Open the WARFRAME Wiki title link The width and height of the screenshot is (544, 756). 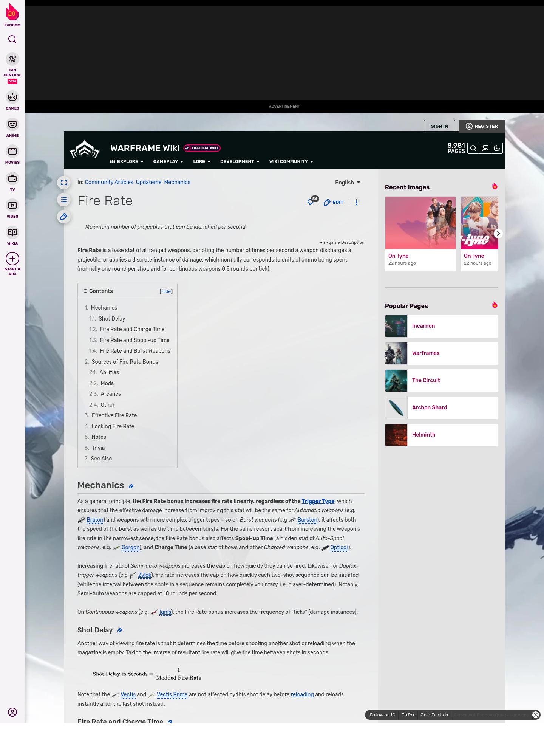pyautogui.click(x=145, y=148)
